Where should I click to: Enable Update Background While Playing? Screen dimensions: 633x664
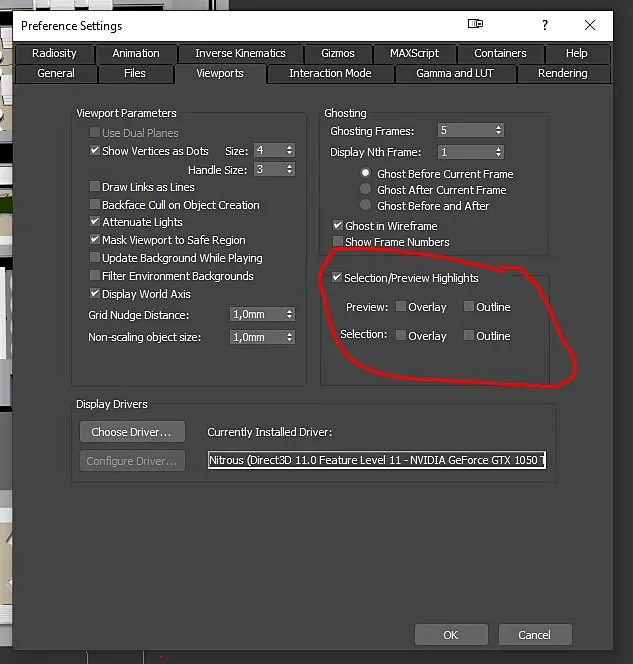pos(95,257)
